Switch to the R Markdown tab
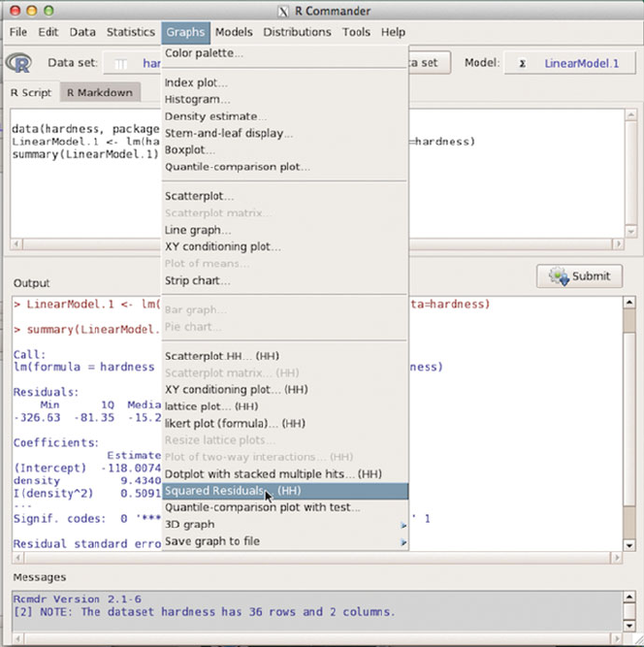This screenshot has width=644, height=647. (100, 92)
